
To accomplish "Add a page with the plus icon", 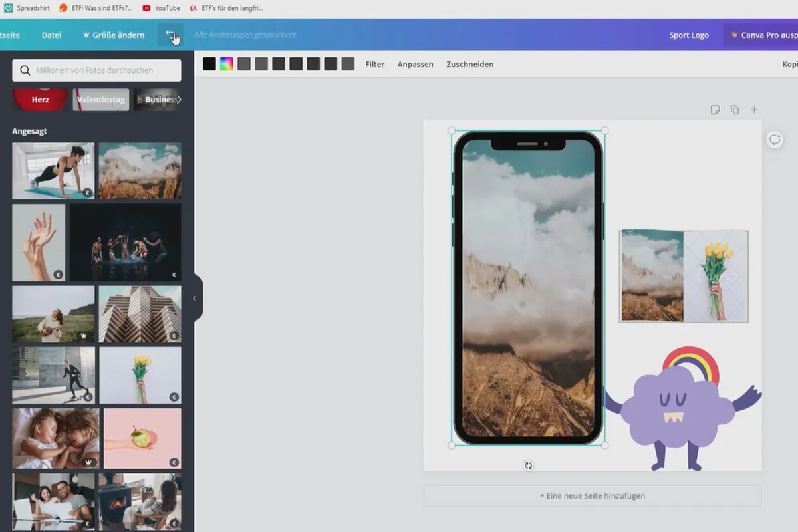I will 754,110.
